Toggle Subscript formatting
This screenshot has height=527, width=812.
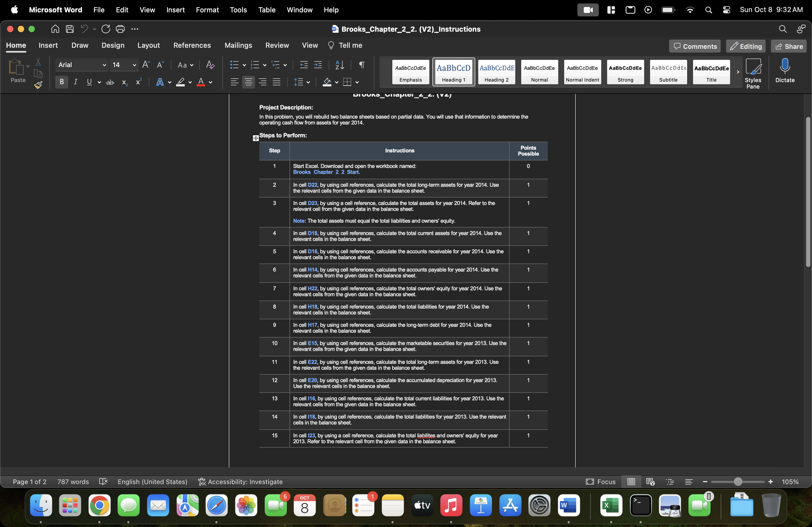[x=125, y=82]
